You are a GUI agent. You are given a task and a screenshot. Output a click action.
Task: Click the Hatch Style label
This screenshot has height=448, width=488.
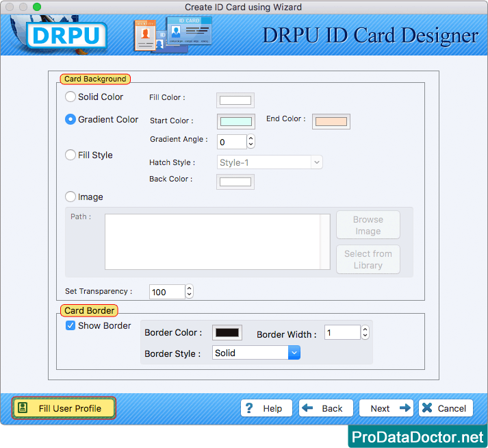click(x=172, y=162)
